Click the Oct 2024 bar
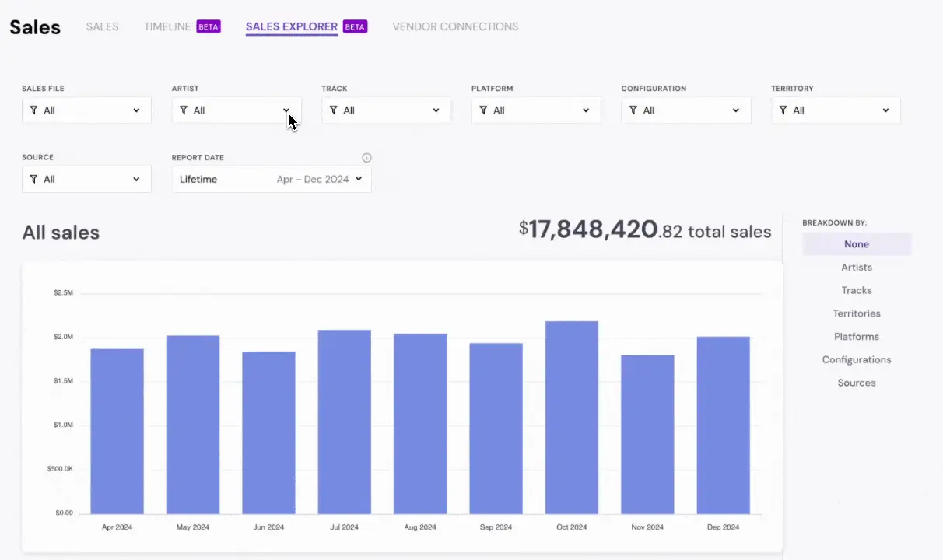The width and height of the screenshot is (943, 560). pyautogui.click(x=572, y=418)
